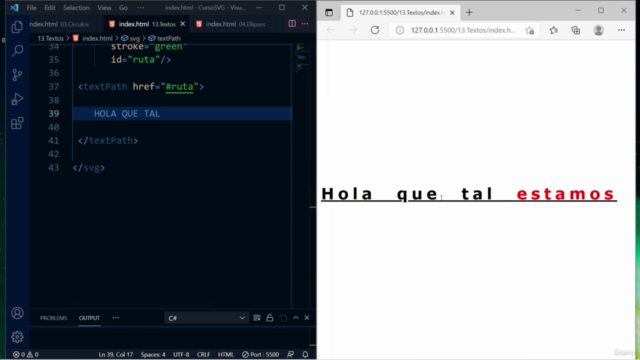Open a new tab in Edge
The width and height of the screenshot is (640, 360).
pos(469,13)
